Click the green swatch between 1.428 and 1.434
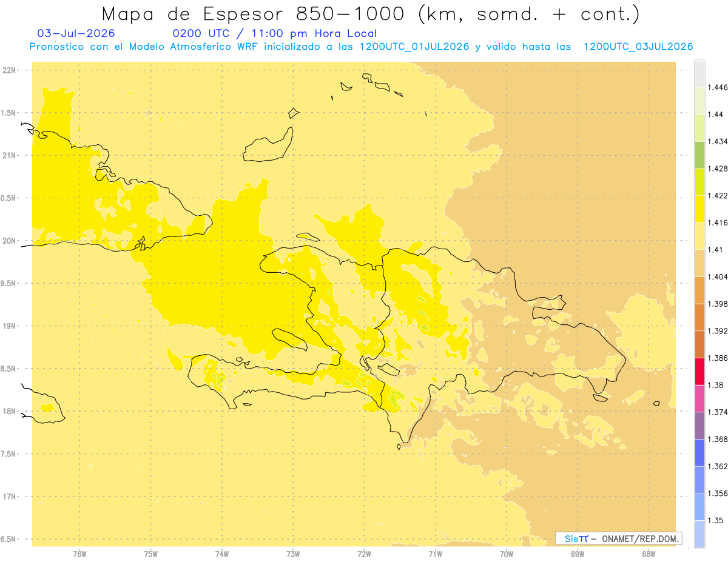The image size is (728, 562). [699, 155]
